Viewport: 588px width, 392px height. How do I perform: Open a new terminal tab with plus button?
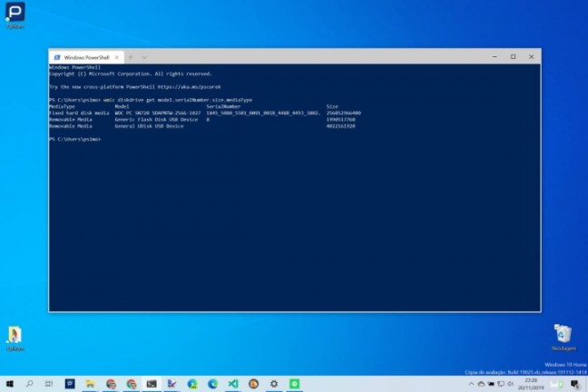130,56
